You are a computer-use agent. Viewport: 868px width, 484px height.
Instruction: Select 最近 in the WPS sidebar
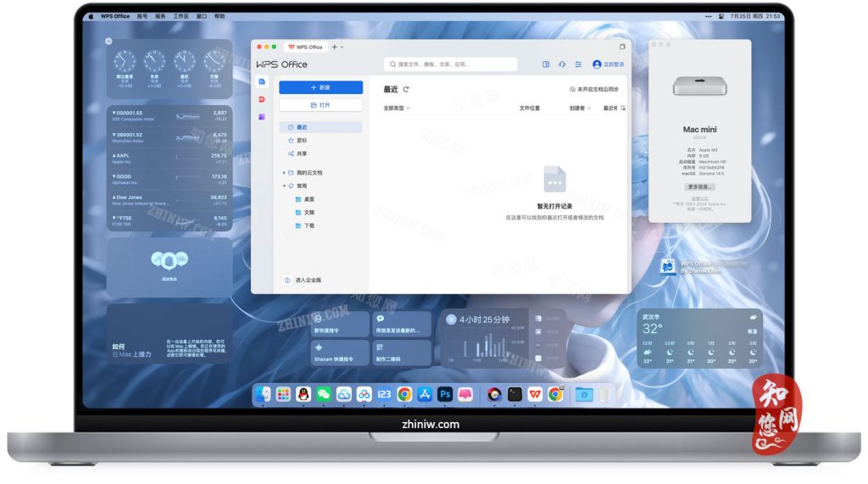(321, 127)
